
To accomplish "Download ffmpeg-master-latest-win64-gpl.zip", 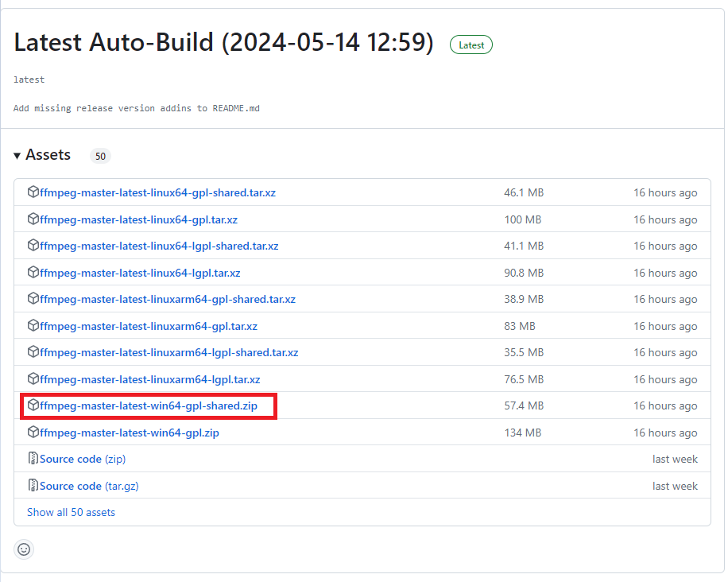I will [x=130, y=433].
